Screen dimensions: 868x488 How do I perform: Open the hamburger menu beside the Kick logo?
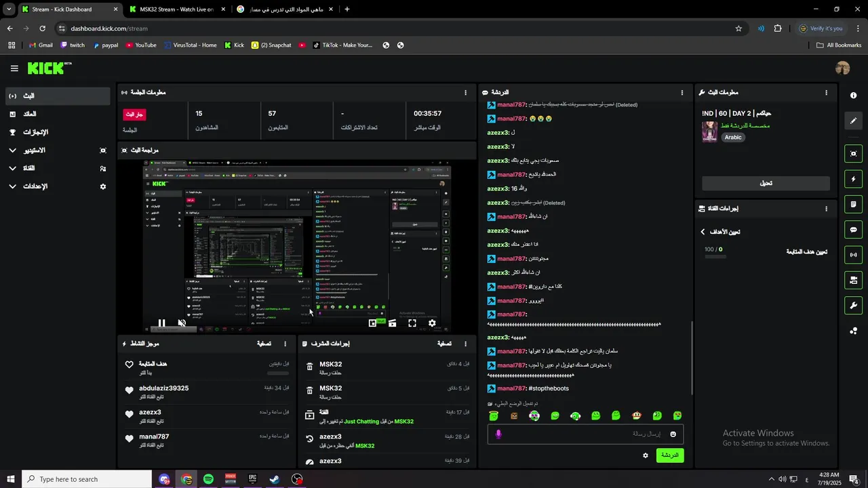(x=14, y=68)
